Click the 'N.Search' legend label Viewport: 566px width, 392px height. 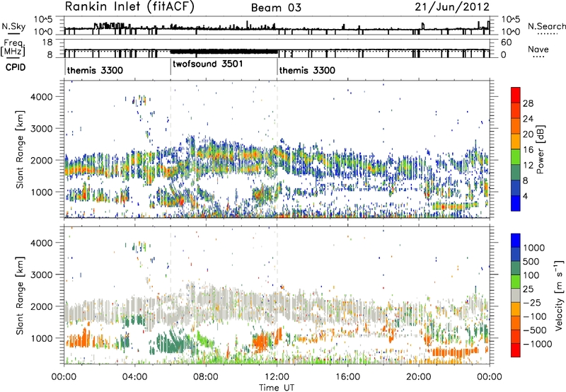pos(547,26)
